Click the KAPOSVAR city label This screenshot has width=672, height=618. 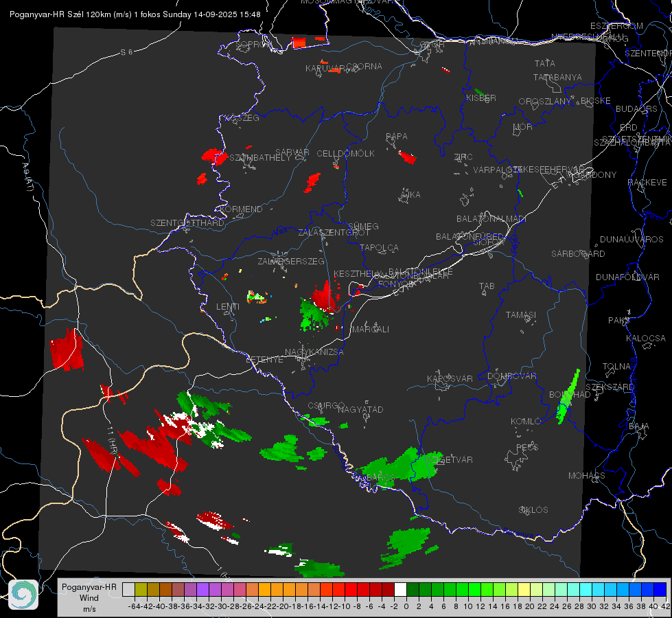click(450, 378)
